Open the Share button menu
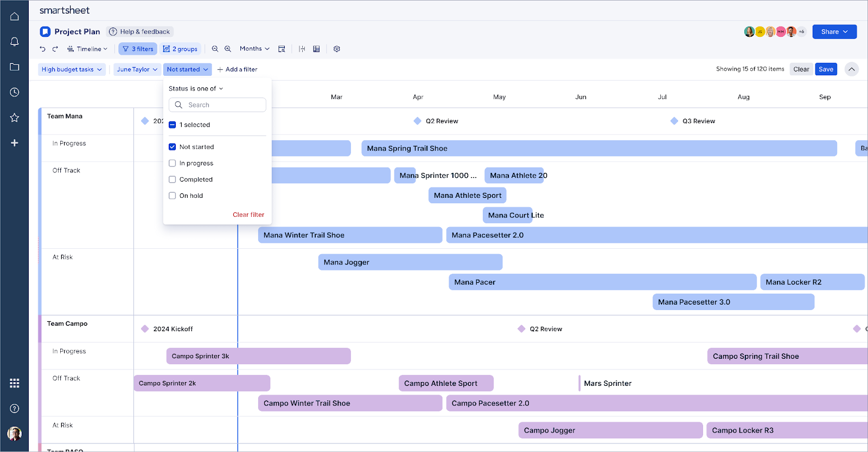This screenshot has height=452, width=868. click(x=834, y=31)
